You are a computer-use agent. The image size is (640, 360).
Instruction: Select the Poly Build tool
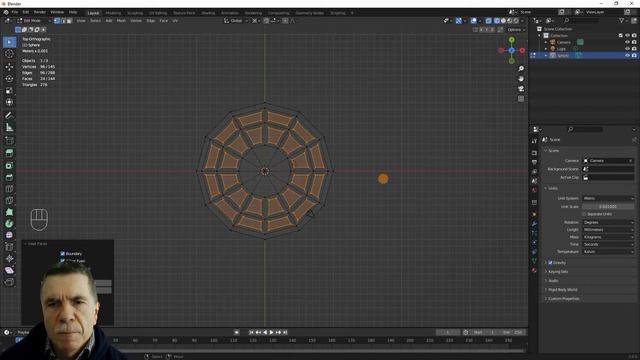click(9, 212)
